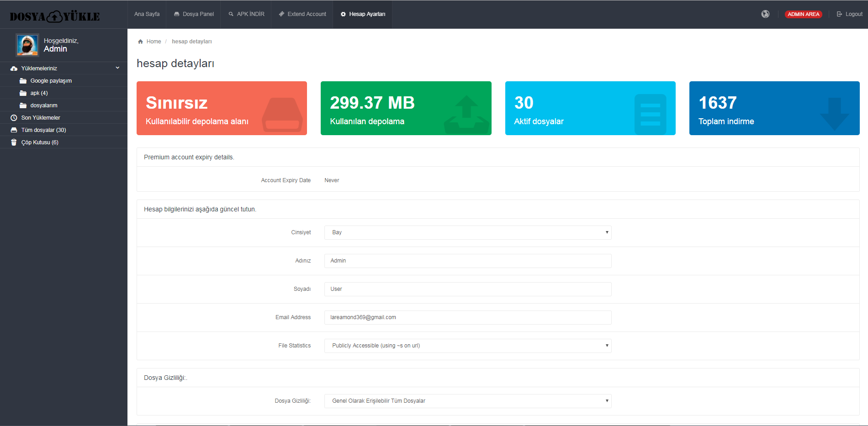Click the Home breadcrumb link
This screenshot has height=426, width=868.
click(153, 42)
